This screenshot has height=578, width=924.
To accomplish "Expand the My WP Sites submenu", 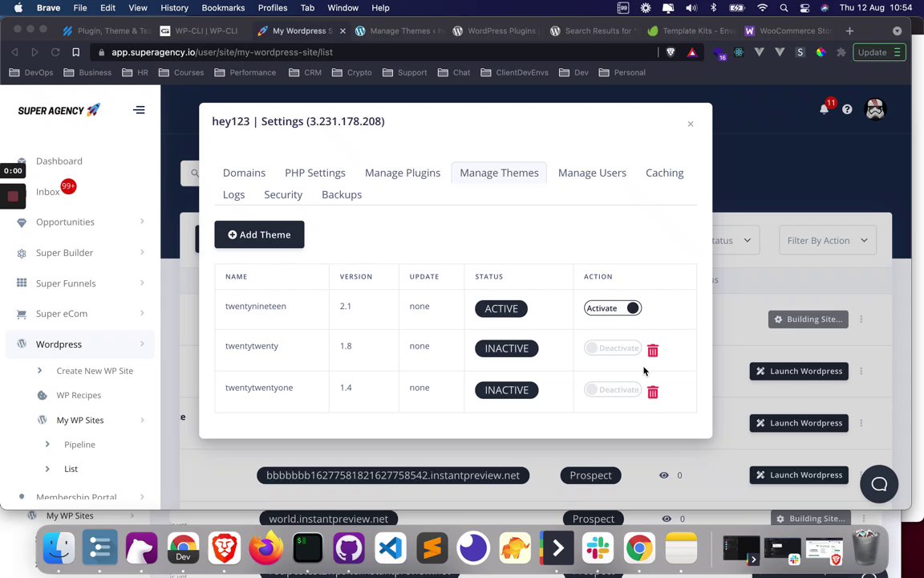I will 142,420.
